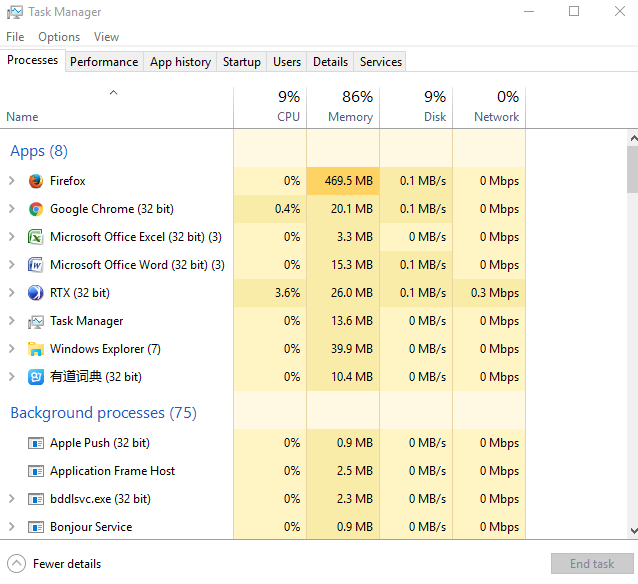The image size is (638, 584).
Task: Expand the Firefox process group
Action: coord(12,181)
